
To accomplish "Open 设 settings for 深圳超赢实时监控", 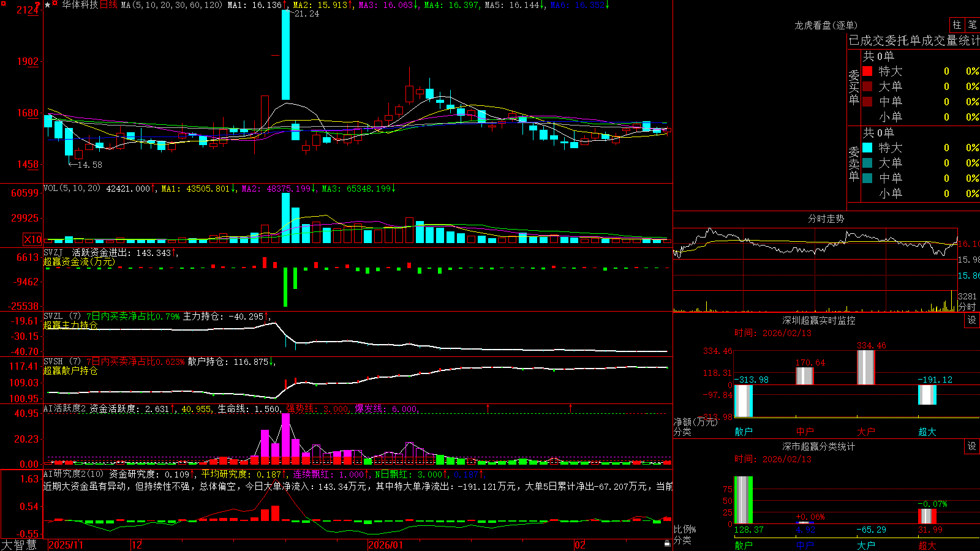I will [972, 320].
